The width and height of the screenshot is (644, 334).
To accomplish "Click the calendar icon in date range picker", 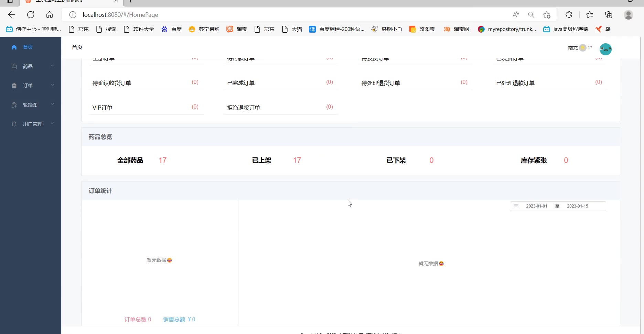I will tap(516, 206).
